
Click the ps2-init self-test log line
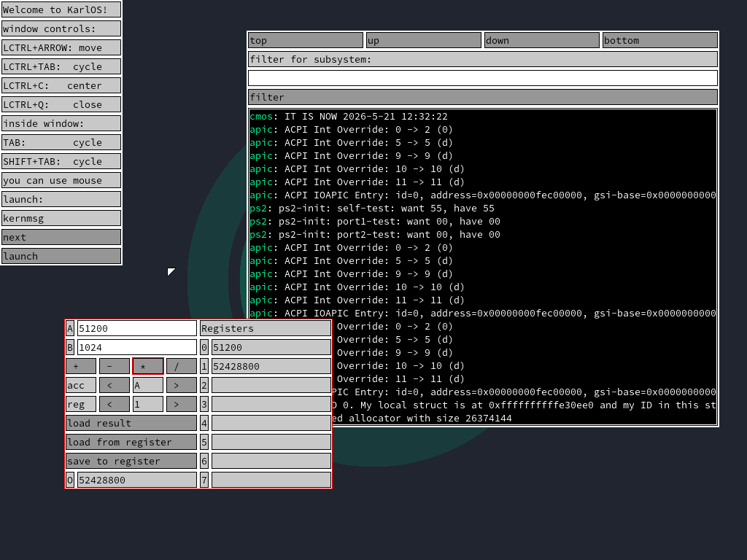coord(371,208)
